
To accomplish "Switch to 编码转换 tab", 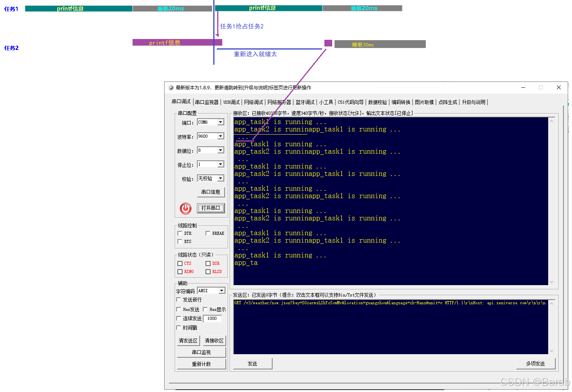I will (401, 102).
